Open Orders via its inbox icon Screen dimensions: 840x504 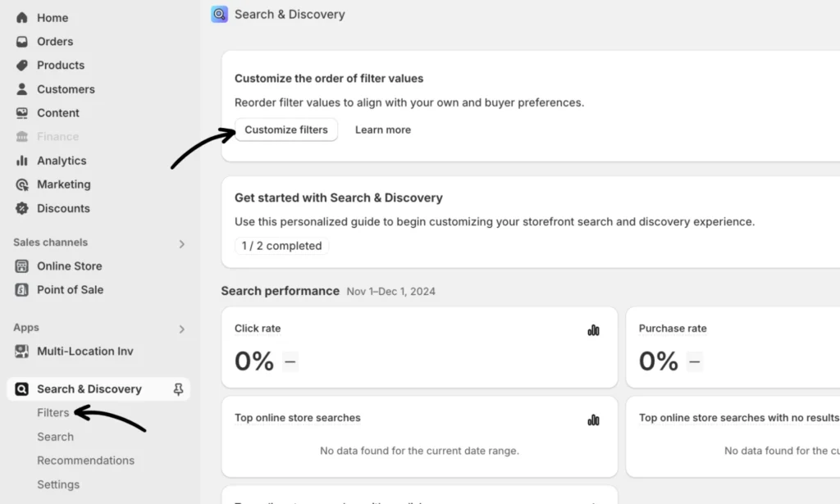click(22, 42)
